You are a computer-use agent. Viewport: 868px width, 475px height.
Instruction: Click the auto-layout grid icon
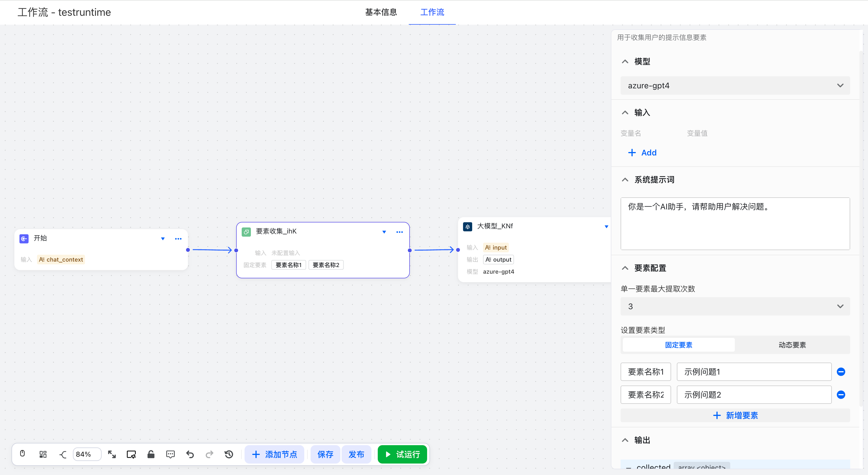click(x=43, y=454)
